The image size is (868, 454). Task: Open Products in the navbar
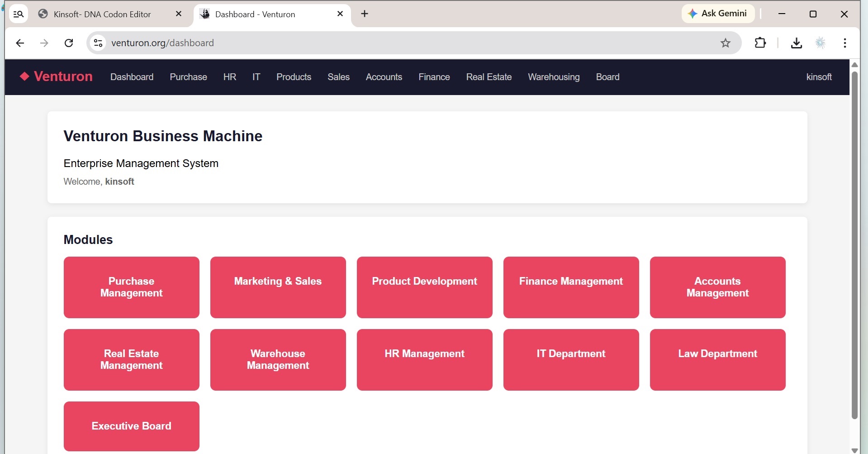tap(294, 77)
